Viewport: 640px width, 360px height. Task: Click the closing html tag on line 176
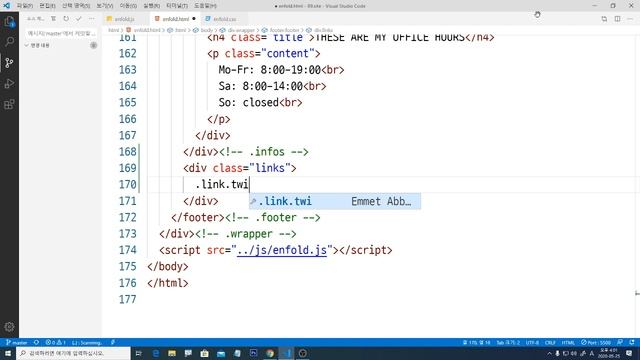tap(168, 283)
